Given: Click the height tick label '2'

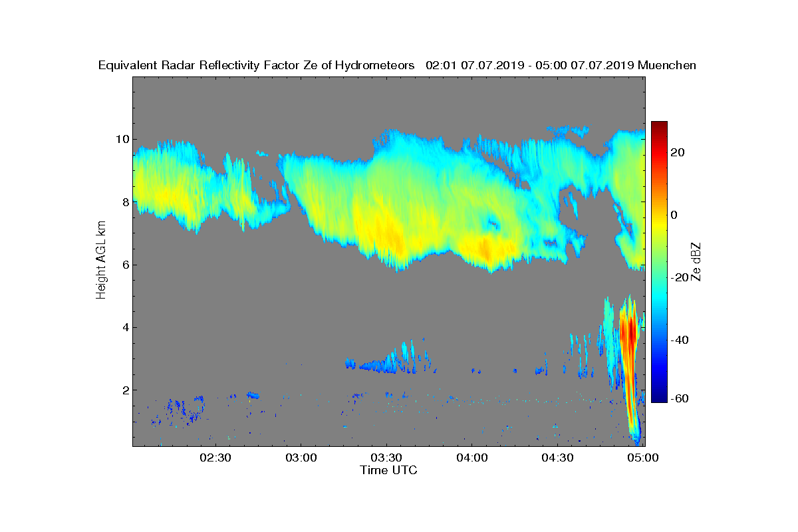Looking at the screenshot, I should (125, 390).
